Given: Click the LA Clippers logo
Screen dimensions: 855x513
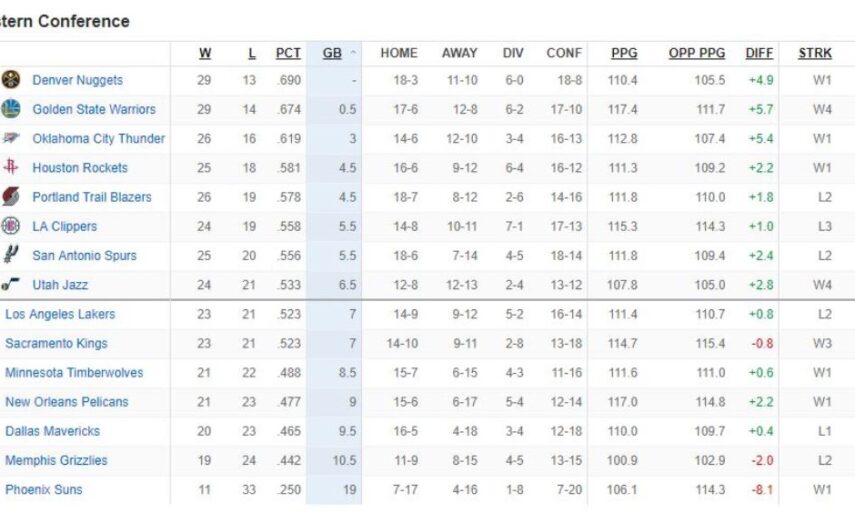Looking at the screenshot, I should pos(11,226).
